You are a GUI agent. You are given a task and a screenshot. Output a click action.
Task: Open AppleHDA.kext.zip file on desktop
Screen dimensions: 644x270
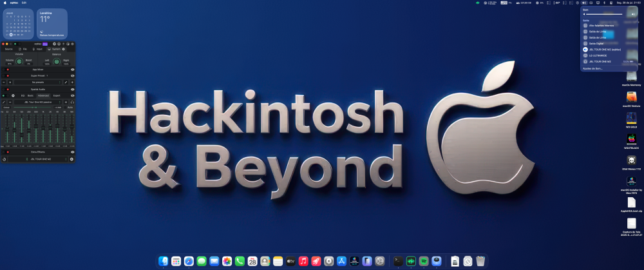631,205
